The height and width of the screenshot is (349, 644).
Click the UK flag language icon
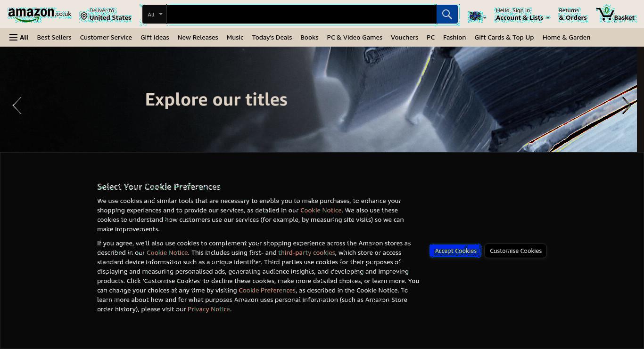(x=475, y=16)
